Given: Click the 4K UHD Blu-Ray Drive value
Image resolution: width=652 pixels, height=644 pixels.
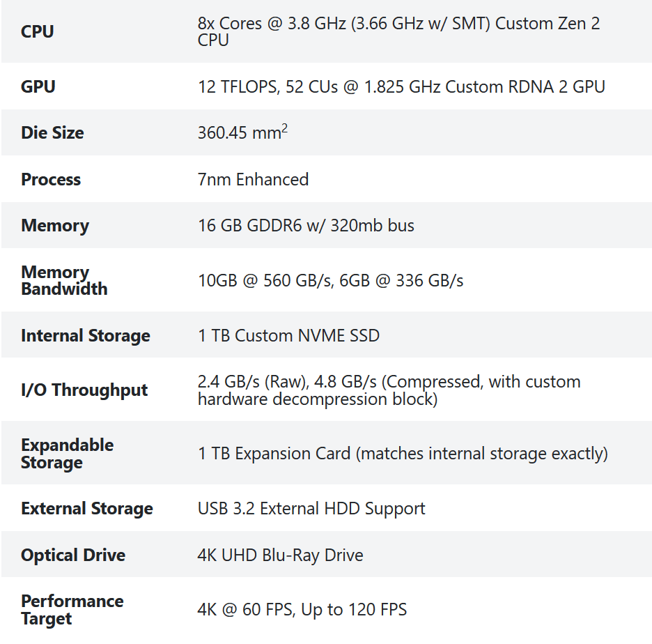Looking at the screenshot, I should (x=280, y=555).
